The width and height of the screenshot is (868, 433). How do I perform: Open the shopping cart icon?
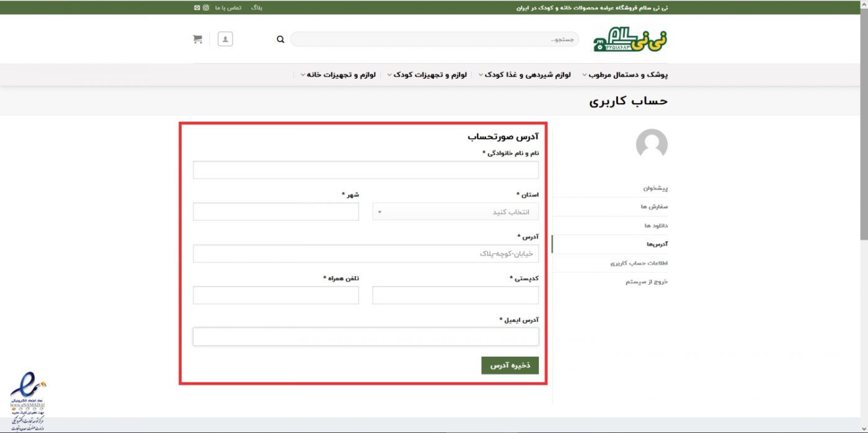[x=198, y=39]
